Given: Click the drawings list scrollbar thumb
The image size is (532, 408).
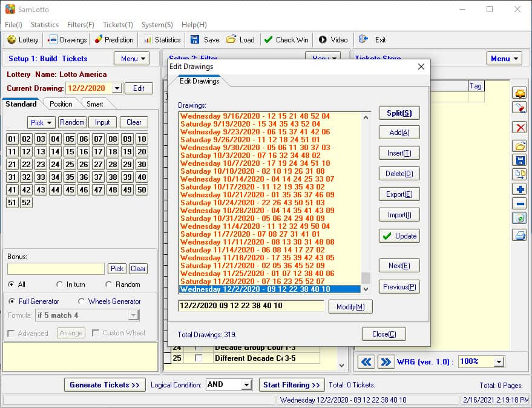Looking at the screenshot, I should [366, 278].
